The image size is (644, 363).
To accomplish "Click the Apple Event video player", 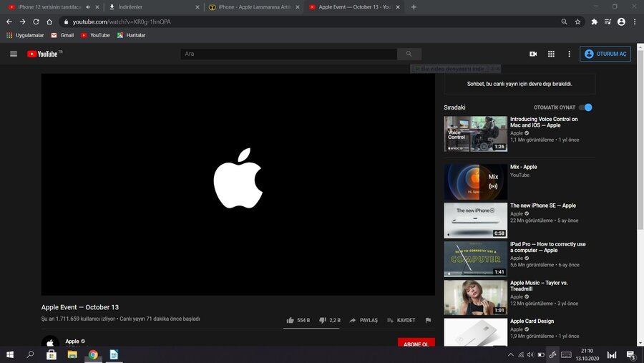I will (238, 184).
